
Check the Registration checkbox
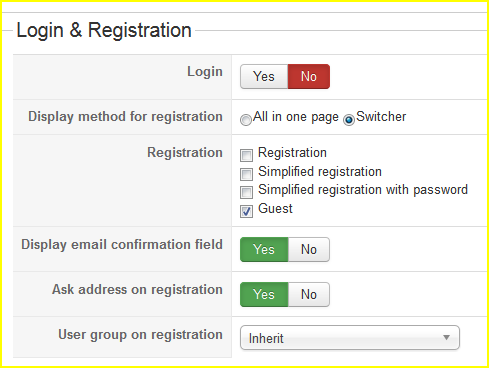pos(246,155)
